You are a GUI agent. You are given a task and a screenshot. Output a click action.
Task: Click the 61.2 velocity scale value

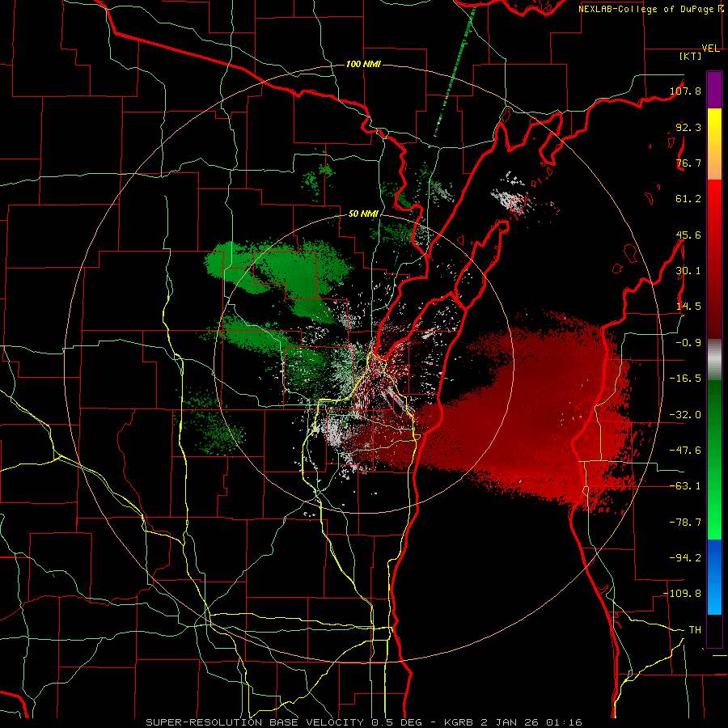click(x=688, y=199)
